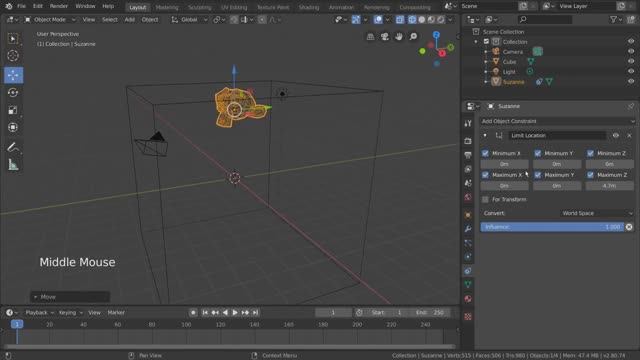Click the zoom view magnifier icon
The width and height of the screenshot is (640, 360).
coord(413,37)
